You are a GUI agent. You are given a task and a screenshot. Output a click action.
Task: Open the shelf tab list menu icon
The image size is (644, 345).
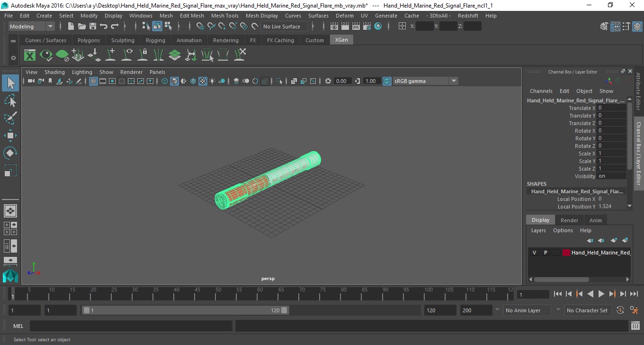pos(13,41)
